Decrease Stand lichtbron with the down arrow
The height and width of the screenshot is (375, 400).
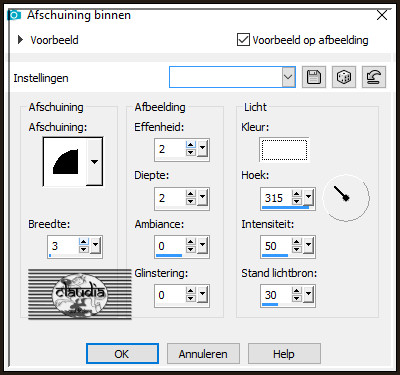(297, 298)
